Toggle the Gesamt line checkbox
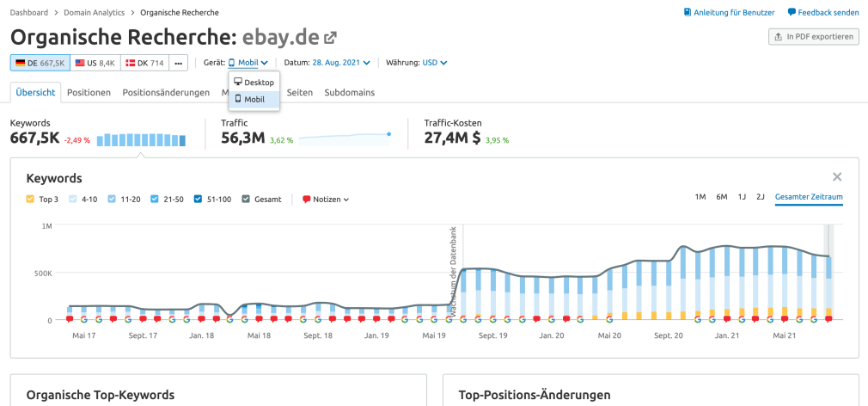 247,200
